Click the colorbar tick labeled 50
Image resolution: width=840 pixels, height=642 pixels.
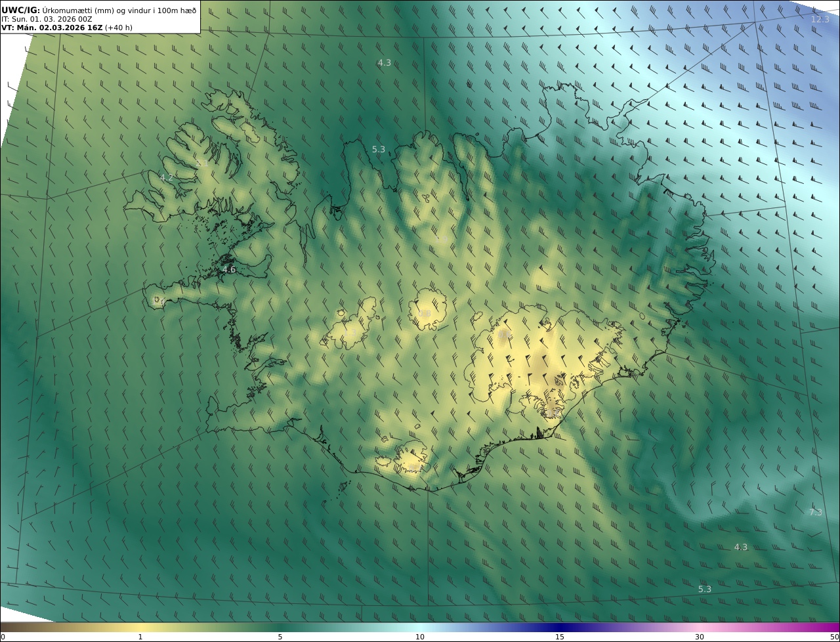[x=834, y=637]
